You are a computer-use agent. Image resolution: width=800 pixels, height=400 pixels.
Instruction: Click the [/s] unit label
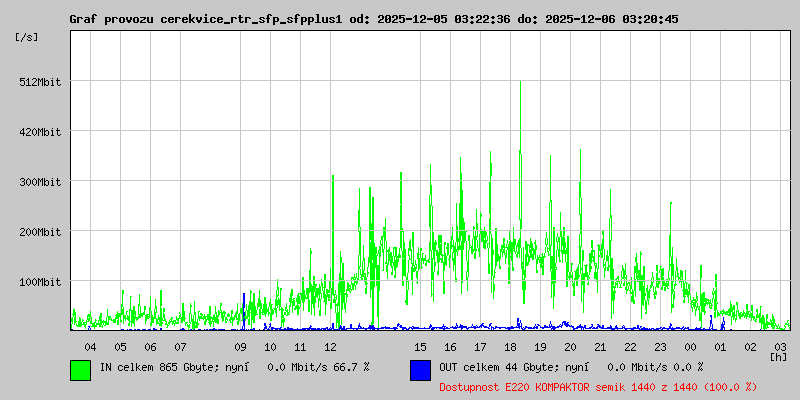tap(29, 36)
